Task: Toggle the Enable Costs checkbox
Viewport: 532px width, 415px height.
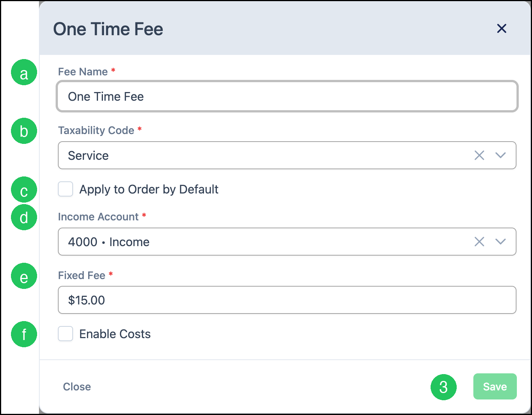Action: coord(65,334)
